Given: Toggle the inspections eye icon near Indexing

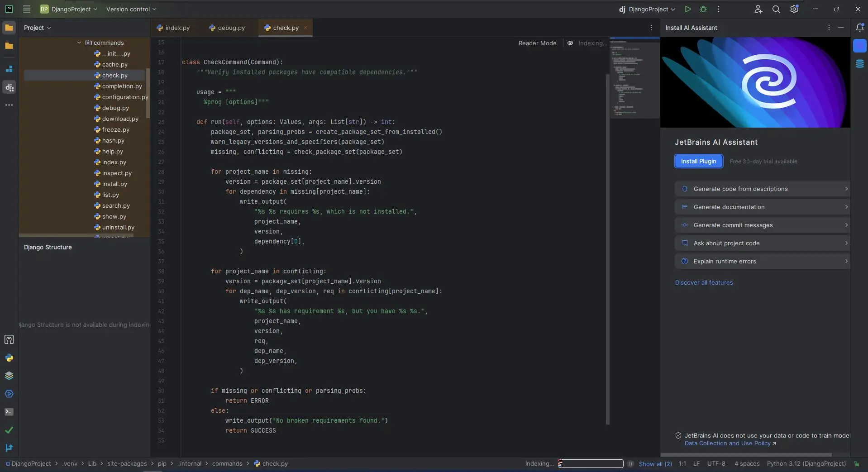Looking at the screenshot, I should pyautogui.click(x=570, y=43).
